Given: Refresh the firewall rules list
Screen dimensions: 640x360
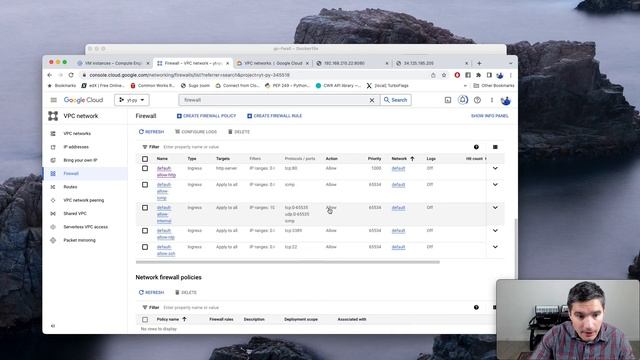Looking at the screenshot, I should coord(151,132).
